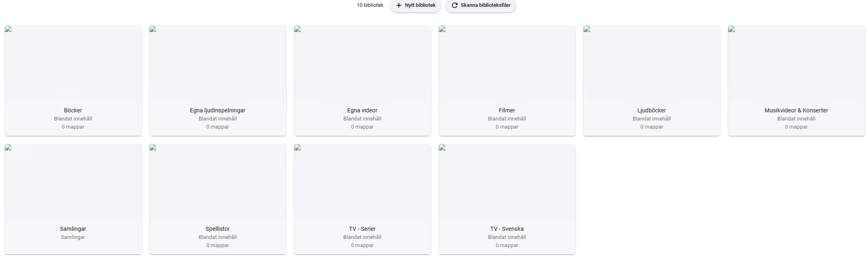Open the TV - Serier library
This screenshot has width=868, height=258.
click(x=362, y=199)
